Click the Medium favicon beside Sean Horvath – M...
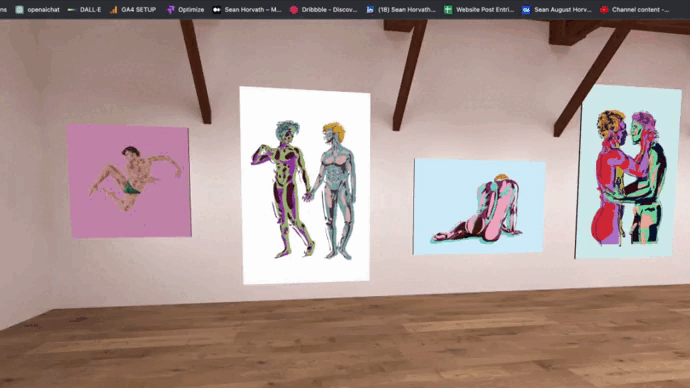 pyautogui.click(x=217, y=10)
